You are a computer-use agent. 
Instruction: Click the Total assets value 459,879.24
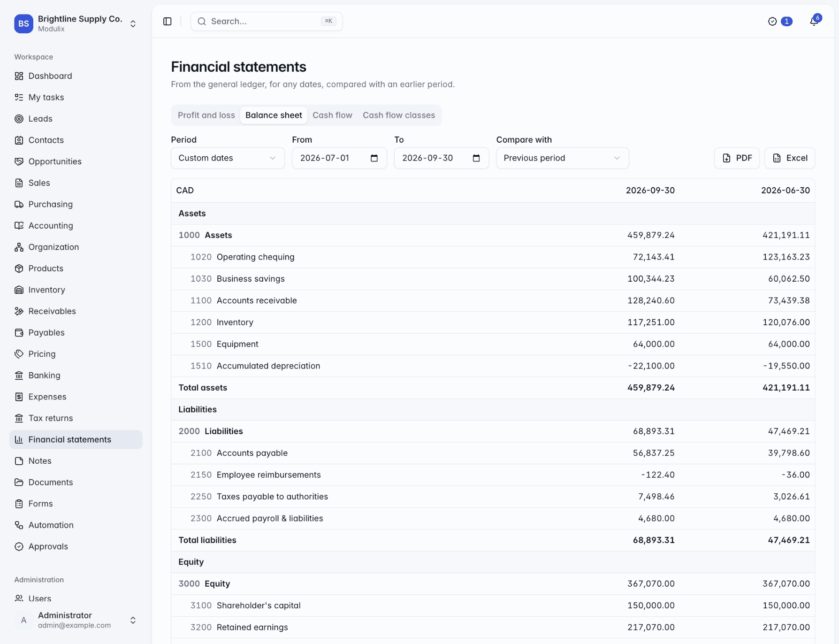(651, 388)
